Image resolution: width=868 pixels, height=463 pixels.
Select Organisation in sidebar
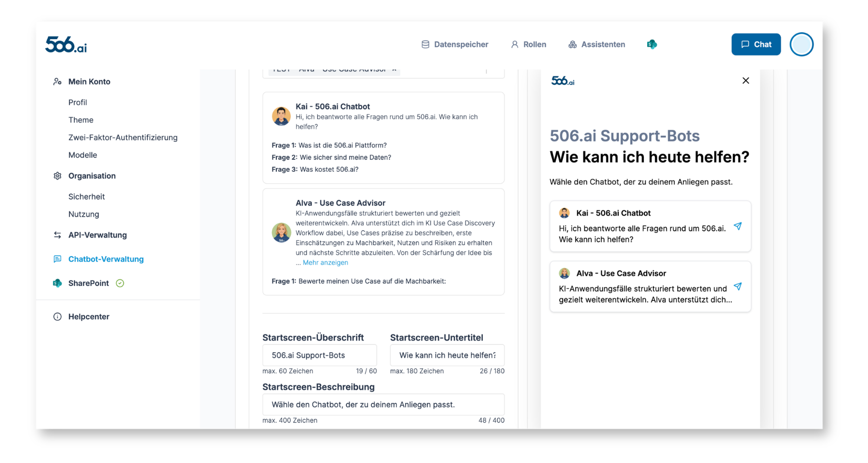(x=92, y=176)
